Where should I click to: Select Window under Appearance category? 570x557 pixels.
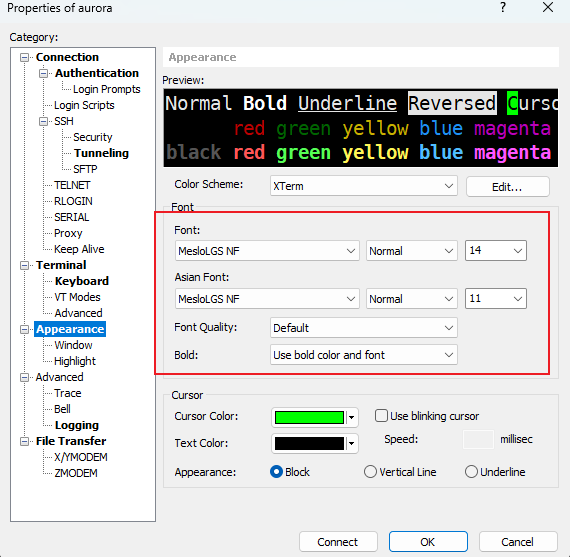tap(73, 345)
